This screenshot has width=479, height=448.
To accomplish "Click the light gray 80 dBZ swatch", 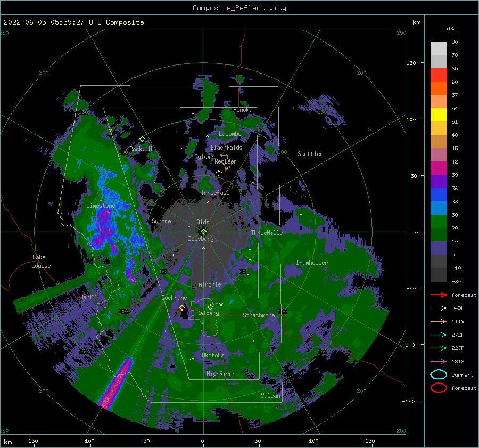I will [439, 48].
